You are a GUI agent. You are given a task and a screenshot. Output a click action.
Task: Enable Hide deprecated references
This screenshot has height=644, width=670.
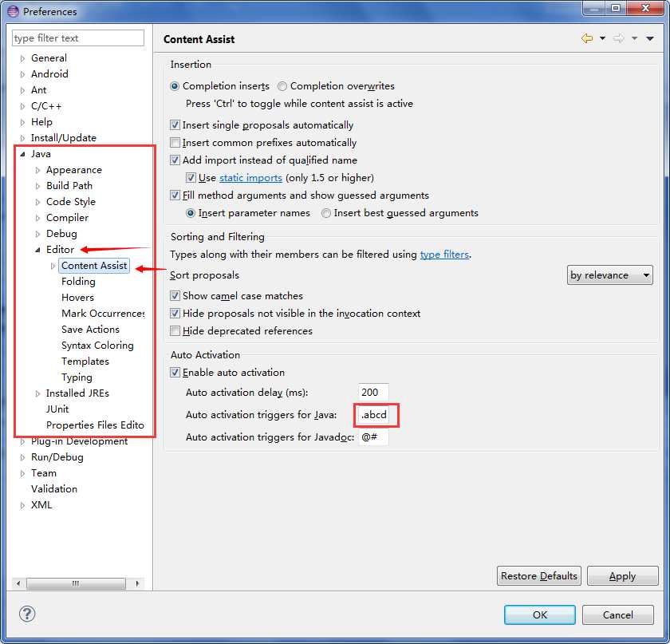175,330
